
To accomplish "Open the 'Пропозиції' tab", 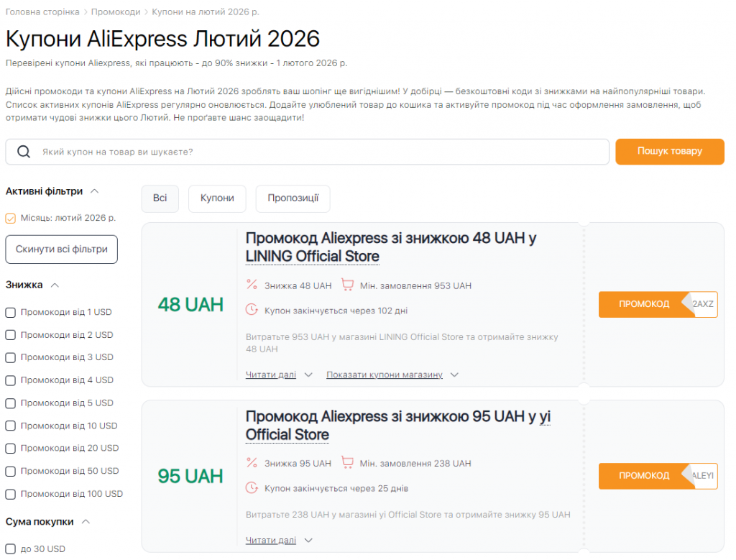I will 293,198.
